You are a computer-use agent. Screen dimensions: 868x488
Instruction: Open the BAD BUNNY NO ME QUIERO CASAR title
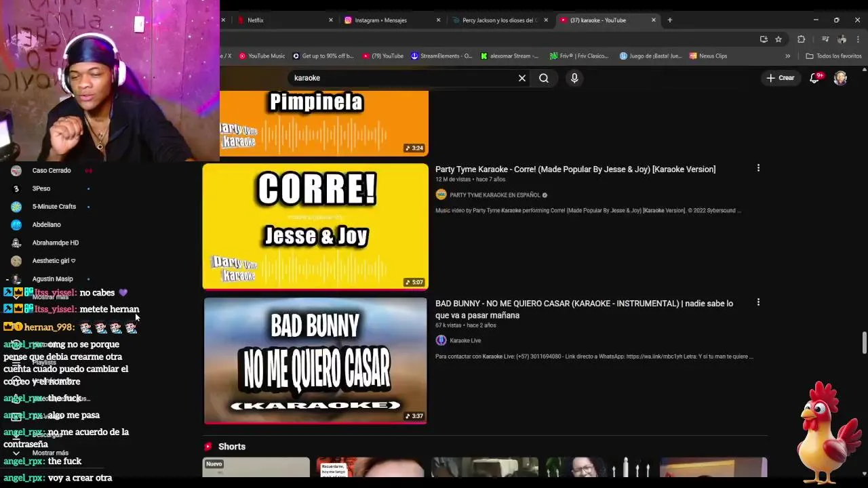click(x=584, y=309)
